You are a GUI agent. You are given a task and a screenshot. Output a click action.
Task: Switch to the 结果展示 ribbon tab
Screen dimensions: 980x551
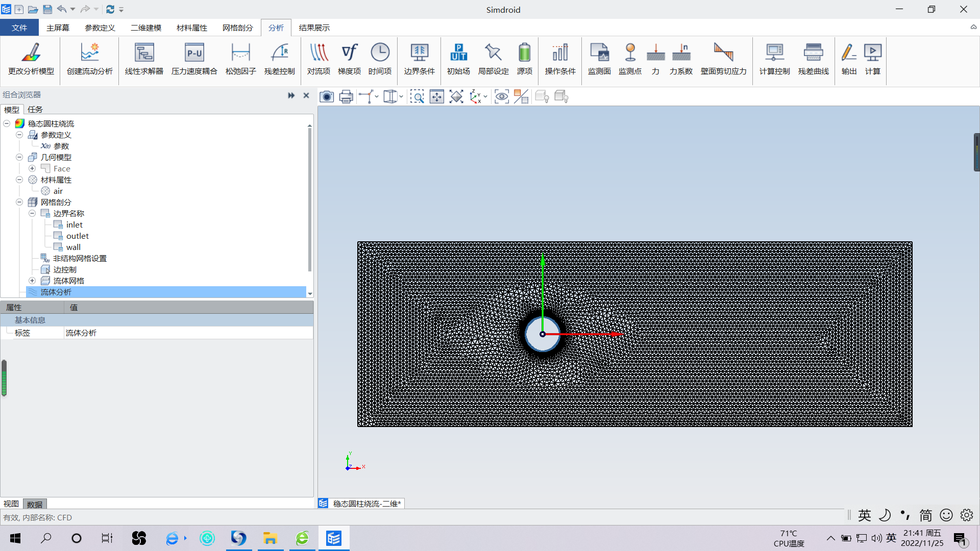click(314, 28)
